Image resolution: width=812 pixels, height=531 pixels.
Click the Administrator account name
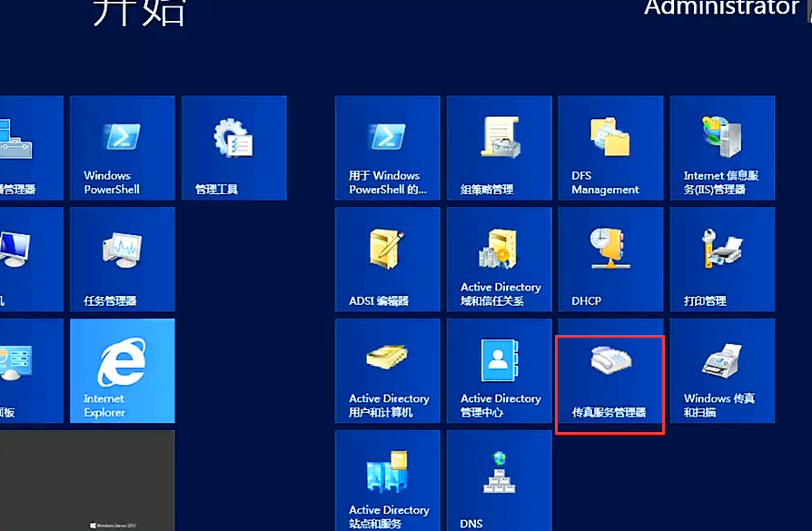(721, 8)
